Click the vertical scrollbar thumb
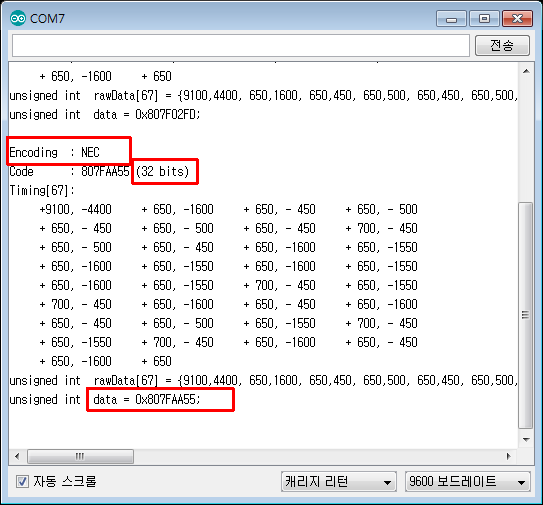 click(x=526, y=315)
